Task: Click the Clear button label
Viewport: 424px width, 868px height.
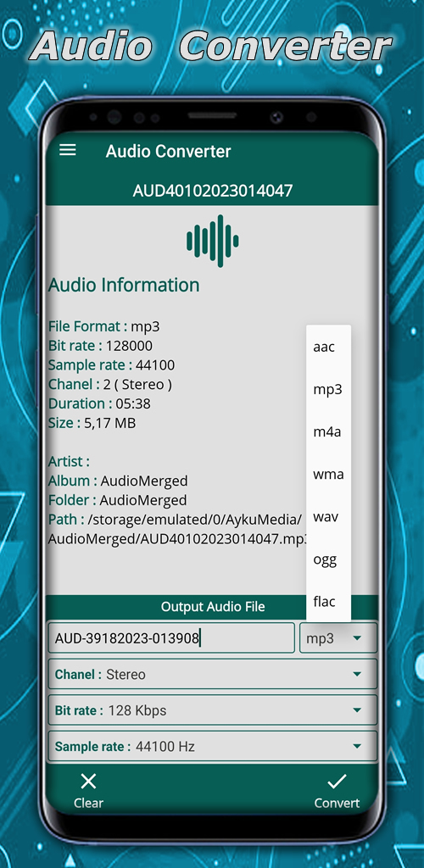Action: point(88,803)
